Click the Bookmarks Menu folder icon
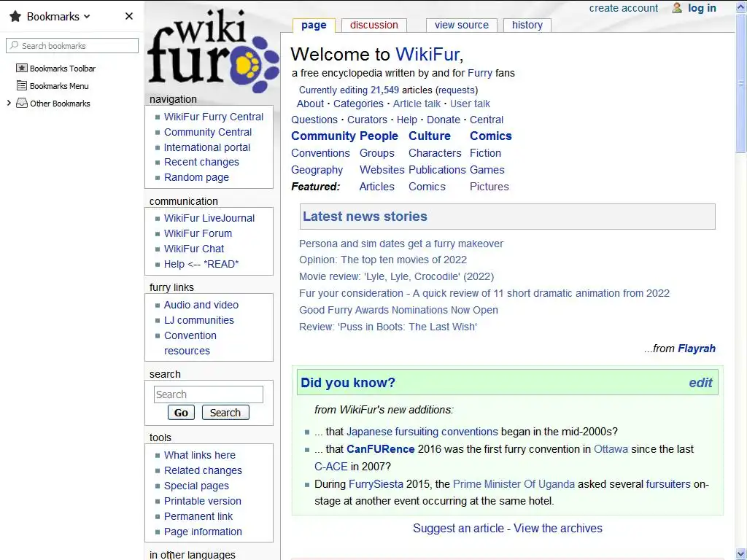This screenshot has height=560, width=747. [21, 86]
